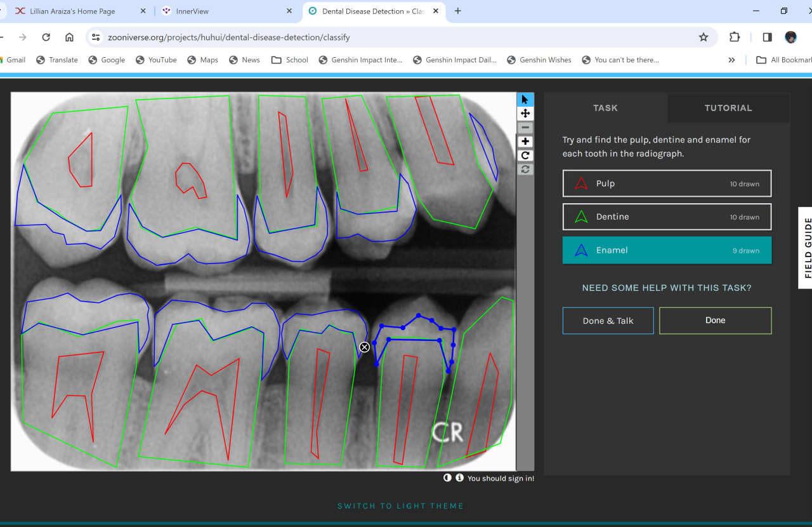Screen dimensions: 812x527
Task: Click the Done button
Action: pos(715,321)
